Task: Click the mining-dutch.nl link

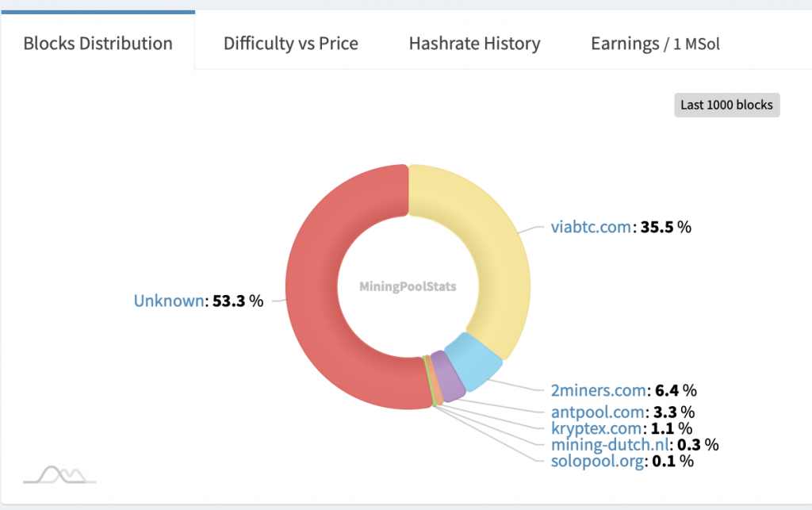Action: [610, 445]
